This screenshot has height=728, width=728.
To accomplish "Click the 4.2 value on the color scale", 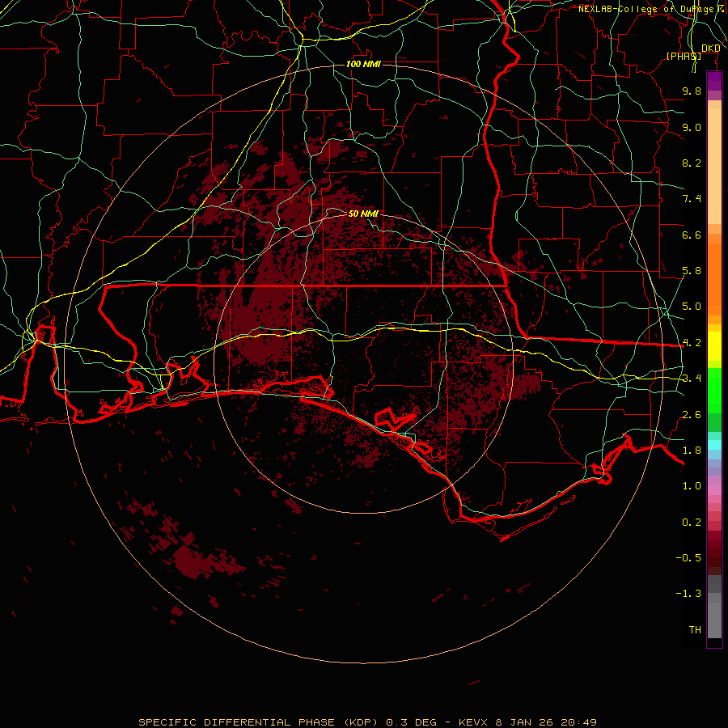I will [692, 343].
